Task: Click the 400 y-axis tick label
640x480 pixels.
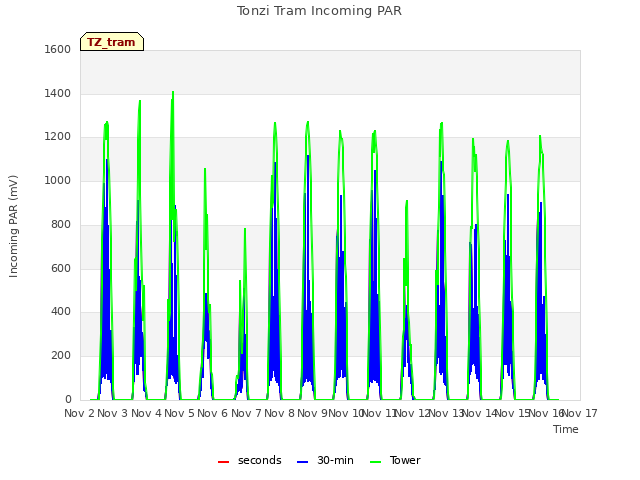Action: (x=61, y=312)
